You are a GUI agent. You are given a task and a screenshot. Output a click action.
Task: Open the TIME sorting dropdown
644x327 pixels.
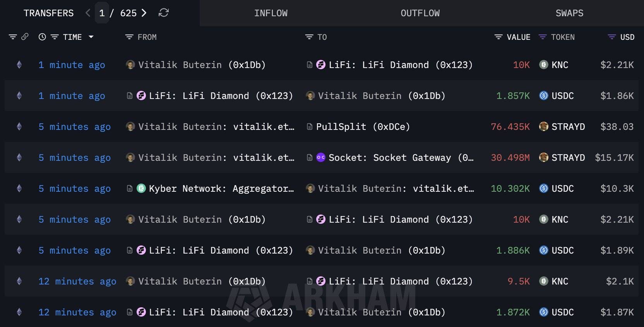91,37
